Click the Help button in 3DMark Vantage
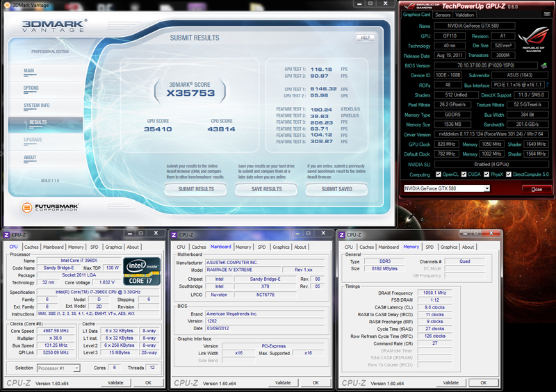The height and width of the screenshot is (392, 556). pyautogui.click(x=366, y=38)
